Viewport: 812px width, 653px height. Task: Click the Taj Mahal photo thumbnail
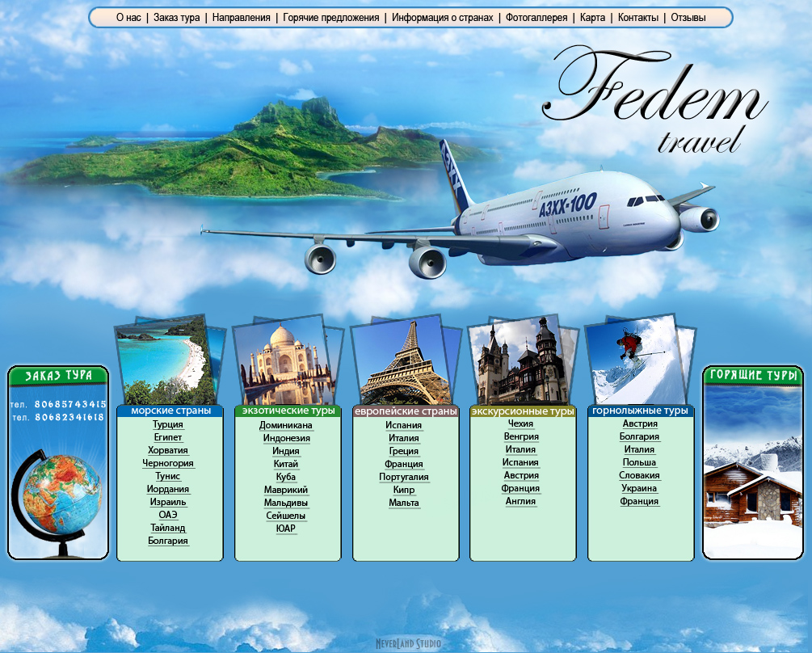[x=284, y=361]
